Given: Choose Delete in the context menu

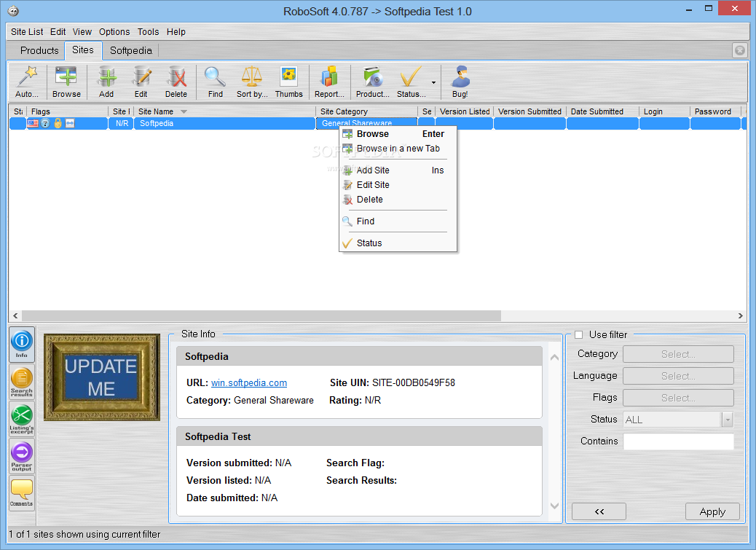Looking at the screenshot, I should (x=398, y=200).
